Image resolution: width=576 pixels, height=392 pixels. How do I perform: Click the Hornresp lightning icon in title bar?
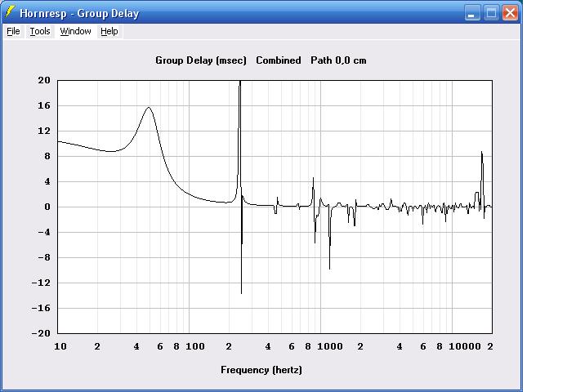[x=10, y=12]
